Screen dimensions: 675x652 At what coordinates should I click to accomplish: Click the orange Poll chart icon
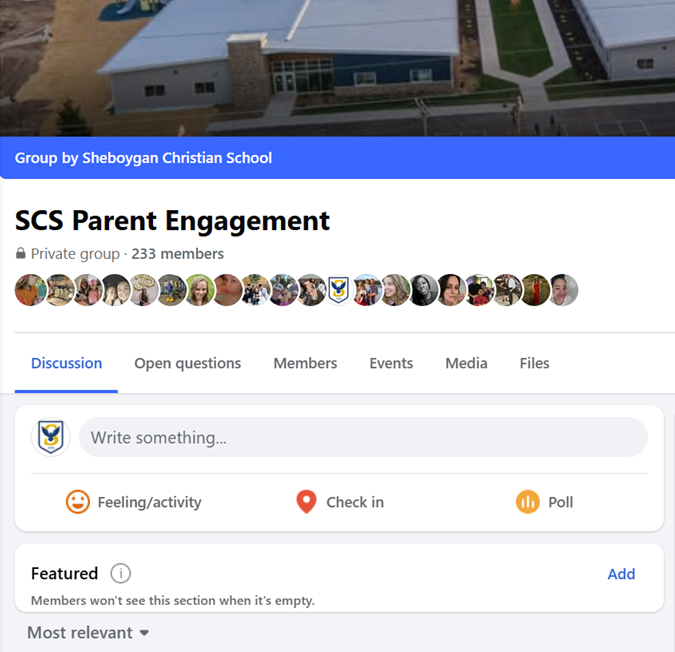(x=527, y=502)
